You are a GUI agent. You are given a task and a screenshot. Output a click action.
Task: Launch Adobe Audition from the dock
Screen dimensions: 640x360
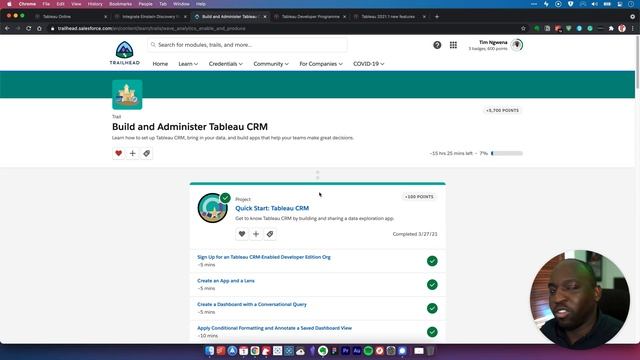click(357, 351)
